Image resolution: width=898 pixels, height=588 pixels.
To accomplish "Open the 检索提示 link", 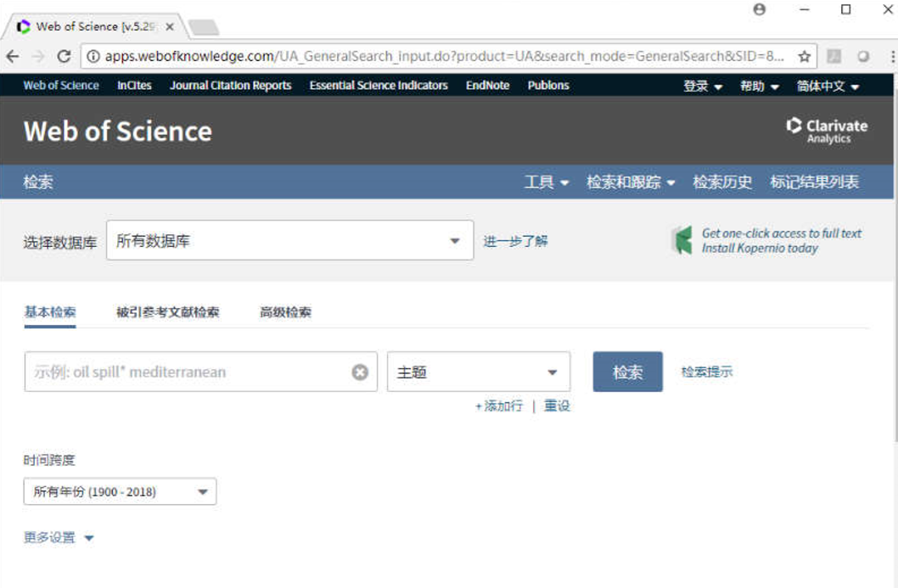I will (x=707, y=372).
